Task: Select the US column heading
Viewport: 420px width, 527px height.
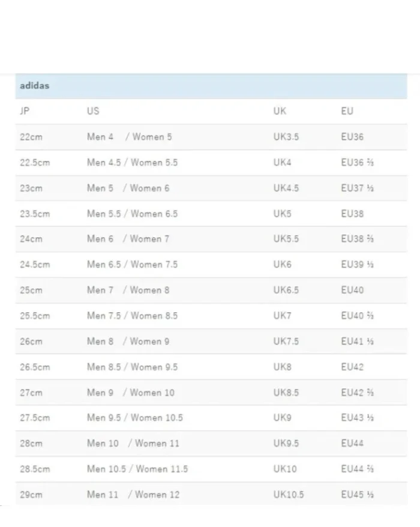Action: (x=93, y=111)
